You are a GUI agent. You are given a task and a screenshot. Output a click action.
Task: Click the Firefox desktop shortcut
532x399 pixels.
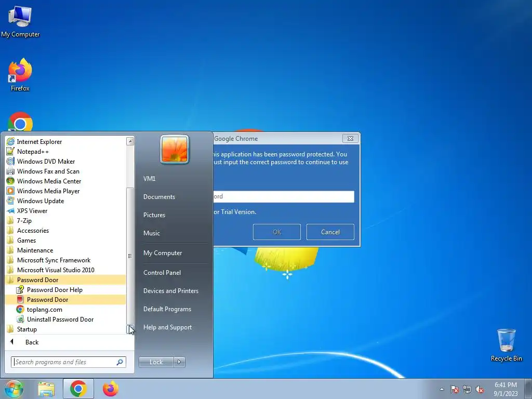tap(20, 75)
